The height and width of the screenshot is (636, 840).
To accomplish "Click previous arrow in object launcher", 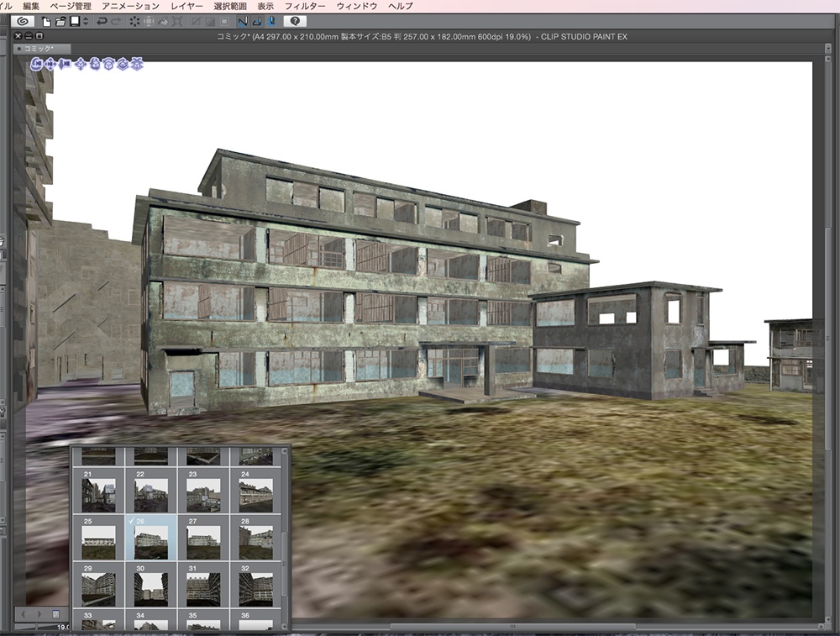I will point(23,613).
